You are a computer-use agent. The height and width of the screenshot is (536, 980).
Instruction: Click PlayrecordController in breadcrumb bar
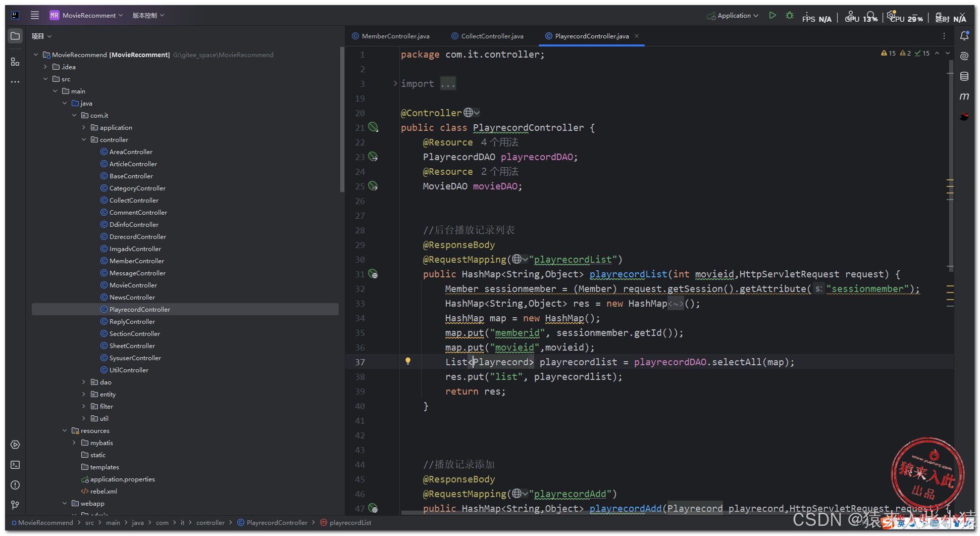[277, 522]
